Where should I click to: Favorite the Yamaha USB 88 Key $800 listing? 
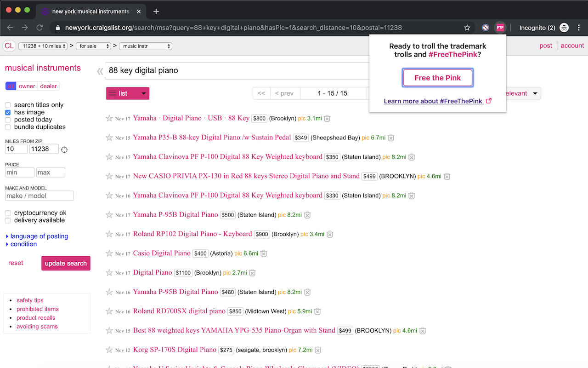[109, 118]
